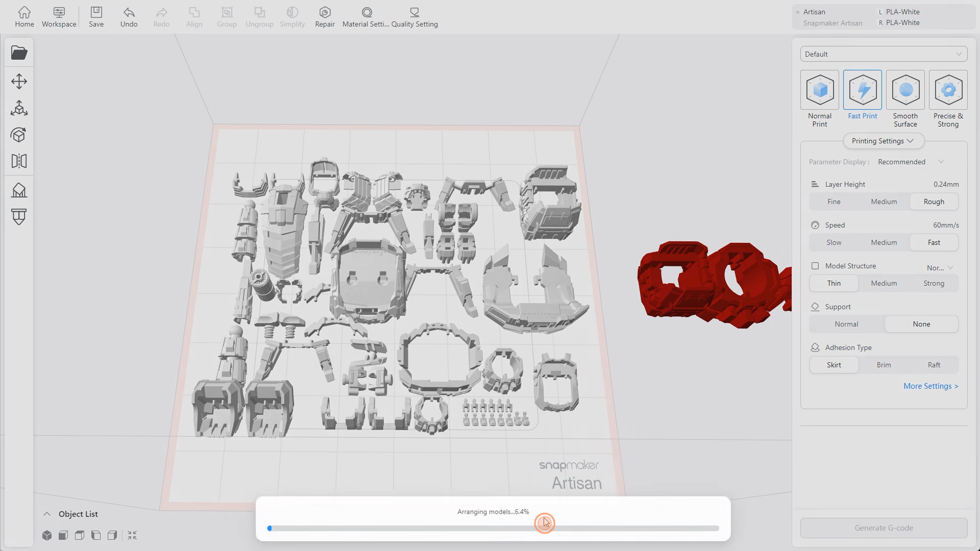The image size is (980, 551).
Task: Click the fit-to-view arrows icon near Object List
Action: click(132, 535)
